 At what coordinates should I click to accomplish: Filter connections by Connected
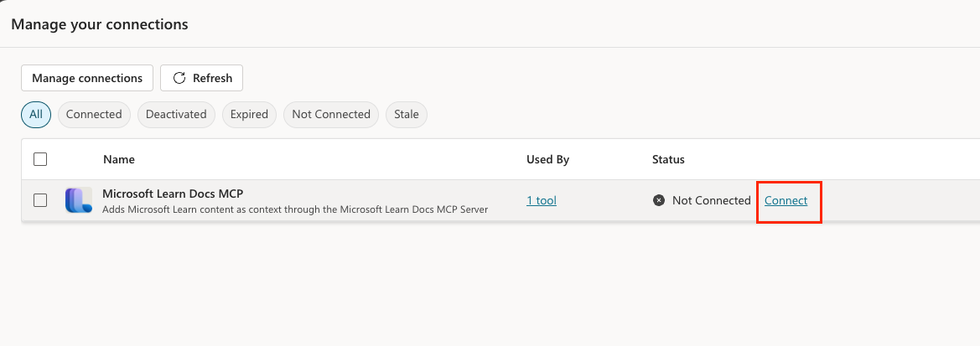pyautogui.click(x=94, y=115)
